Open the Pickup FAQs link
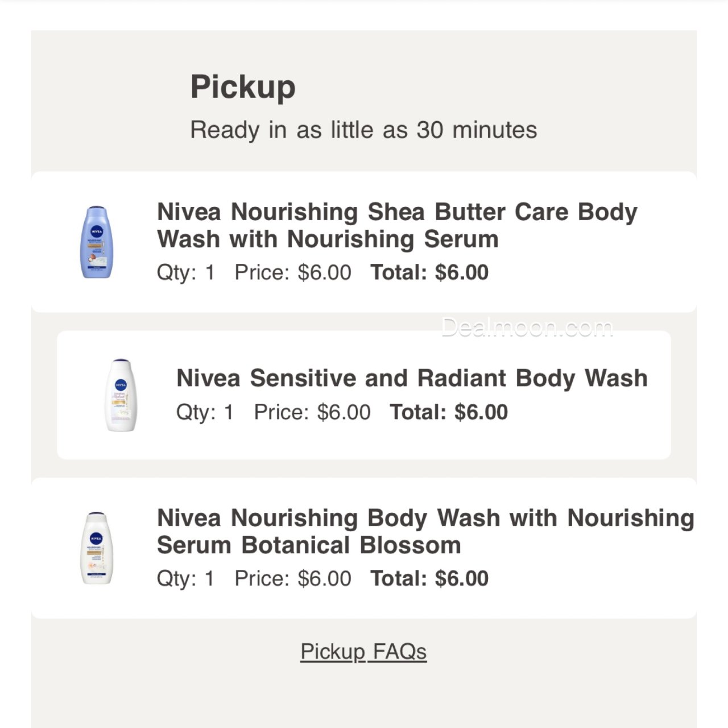 [x=363, y=651]
